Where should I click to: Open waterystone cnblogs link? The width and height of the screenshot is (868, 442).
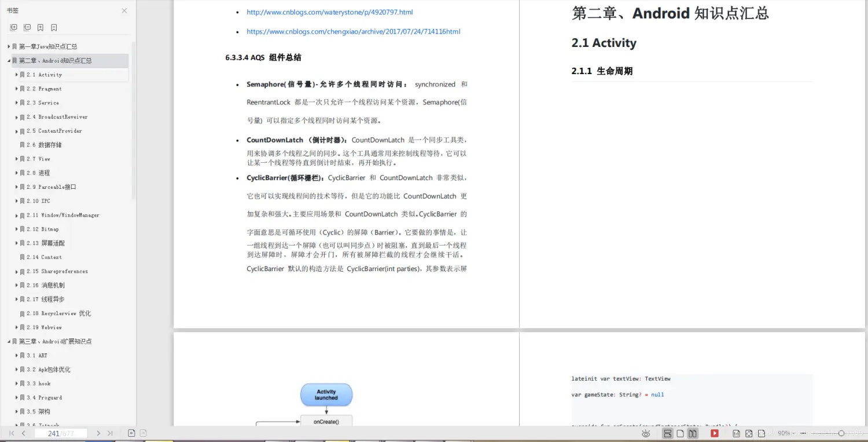[x=330, y=12]
